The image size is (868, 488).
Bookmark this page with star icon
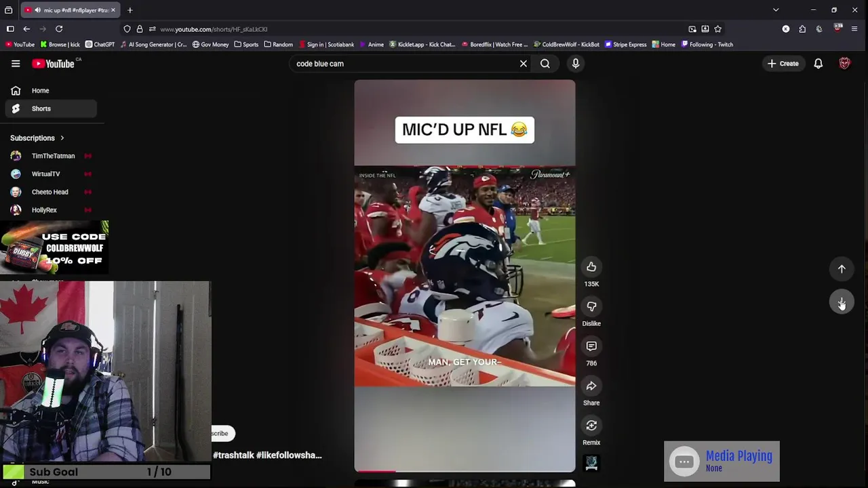point(717,29)
